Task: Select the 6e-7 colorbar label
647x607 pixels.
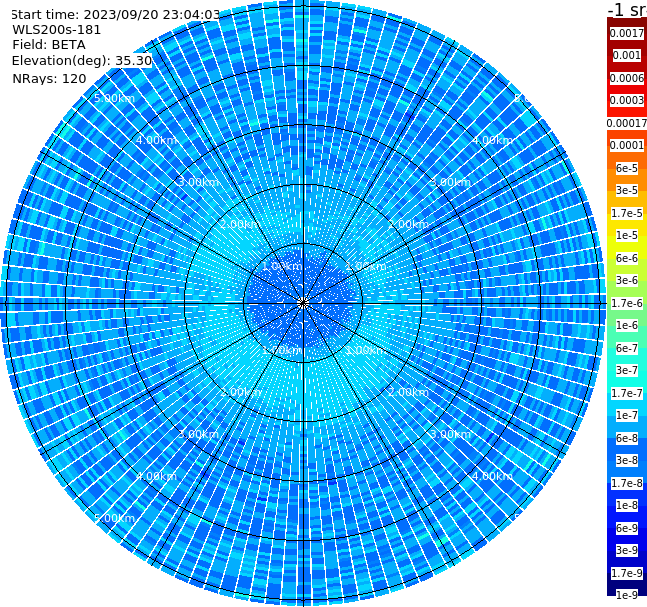Action: [x=627, y=348]
